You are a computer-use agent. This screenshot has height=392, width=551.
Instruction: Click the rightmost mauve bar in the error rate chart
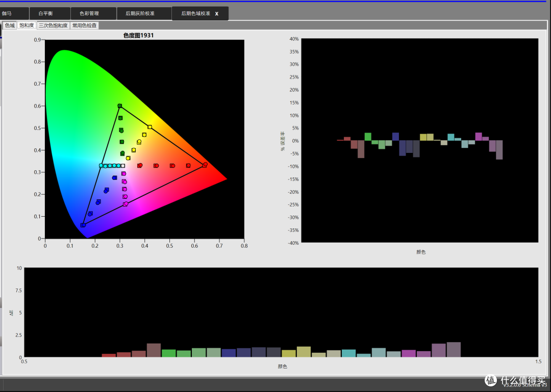[499, 150]
